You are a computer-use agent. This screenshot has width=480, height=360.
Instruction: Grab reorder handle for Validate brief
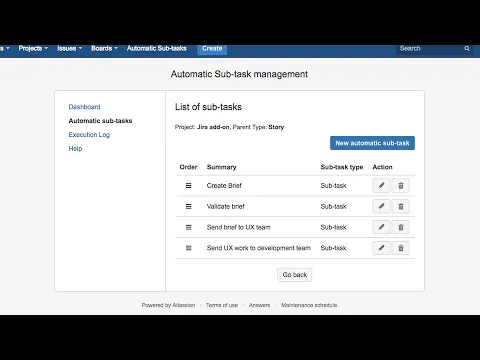pos(188,206)
